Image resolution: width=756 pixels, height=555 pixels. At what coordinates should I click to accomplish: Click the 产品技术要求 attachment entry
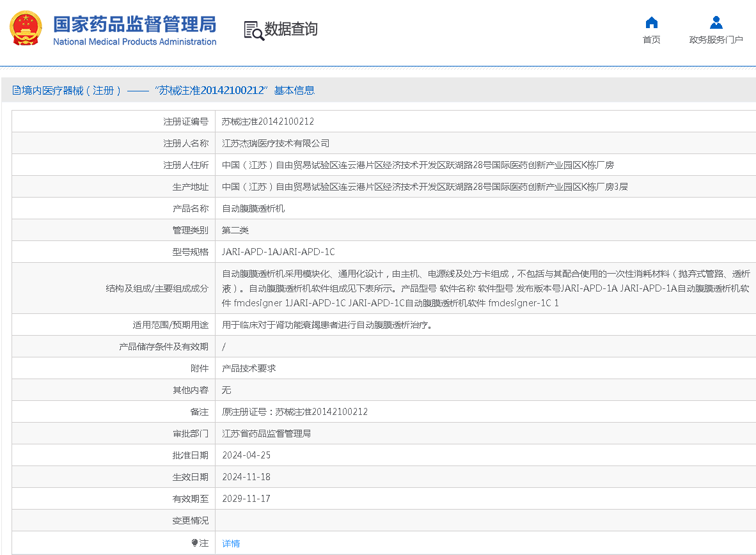click(249, 368)
